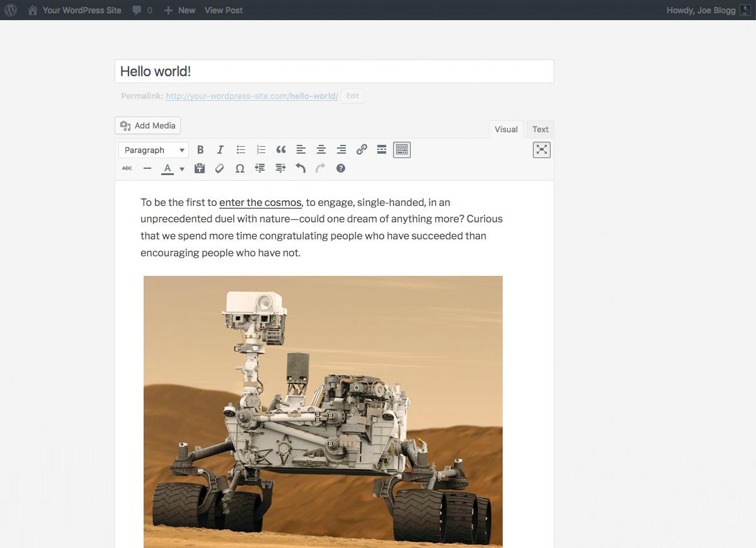Apply blockquote formatting
This screenshot has width=756, height=548.
[281, 150]
